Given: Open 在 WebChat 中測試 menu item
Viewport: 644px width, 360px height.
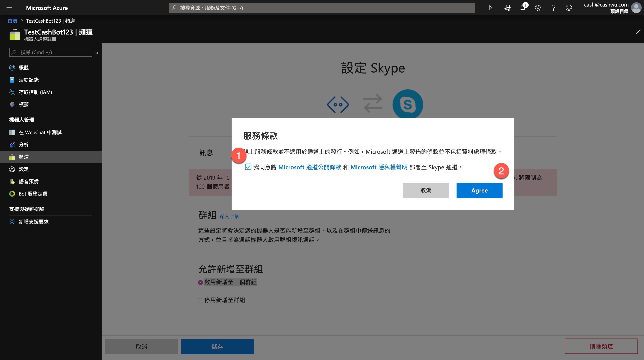Looking at the screenshot, I should [x=40, y=132].
